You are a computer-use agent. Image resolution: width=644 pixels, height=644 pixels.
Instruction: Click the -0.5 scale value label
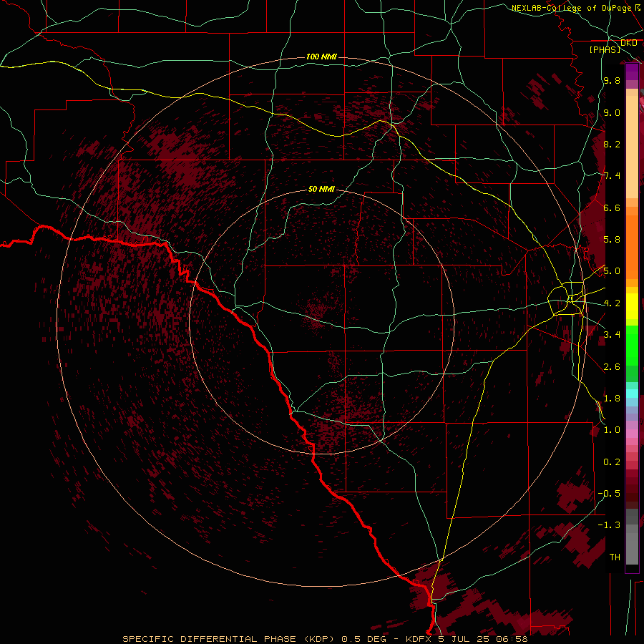coord(609,494)
